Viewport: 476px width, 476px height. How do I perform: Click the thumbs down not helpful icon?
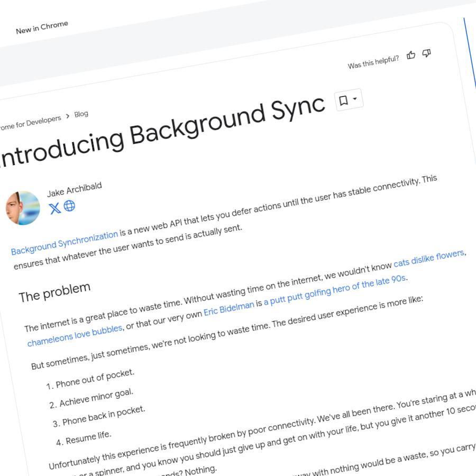click(426, 53)
